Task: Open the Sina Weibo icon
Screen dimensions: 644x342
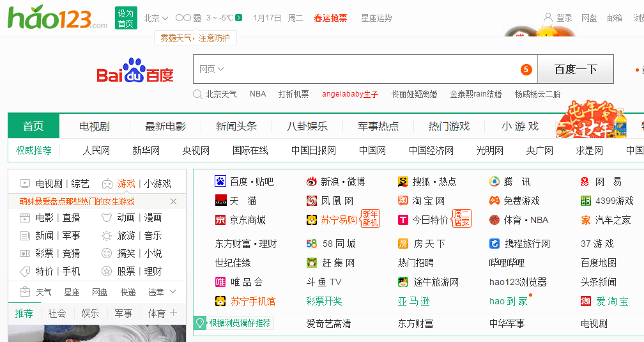Action: click(x=312, y=182)
